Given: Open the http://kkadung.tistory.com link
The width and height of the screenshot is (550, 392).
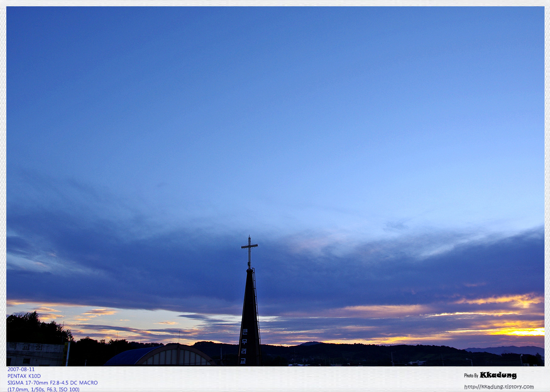Looking at the screenshot, I should 499,387.
